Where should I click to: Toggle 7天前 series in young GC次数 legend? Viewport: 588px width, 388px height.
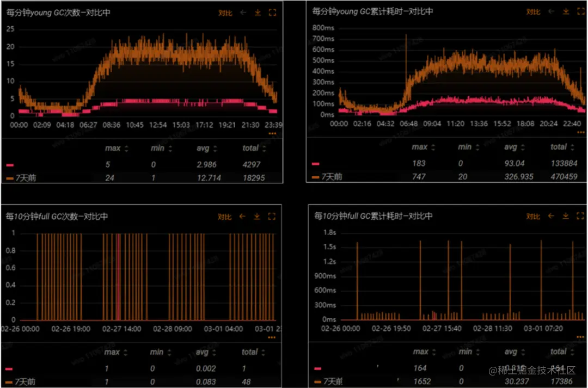pyautogui.click(x=21, y=178)
